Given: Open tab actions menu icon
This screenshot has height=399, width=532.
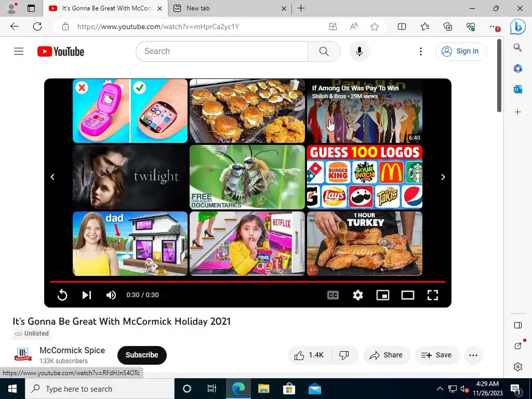Looking at the screenshot, I should [x=31, y=8].
